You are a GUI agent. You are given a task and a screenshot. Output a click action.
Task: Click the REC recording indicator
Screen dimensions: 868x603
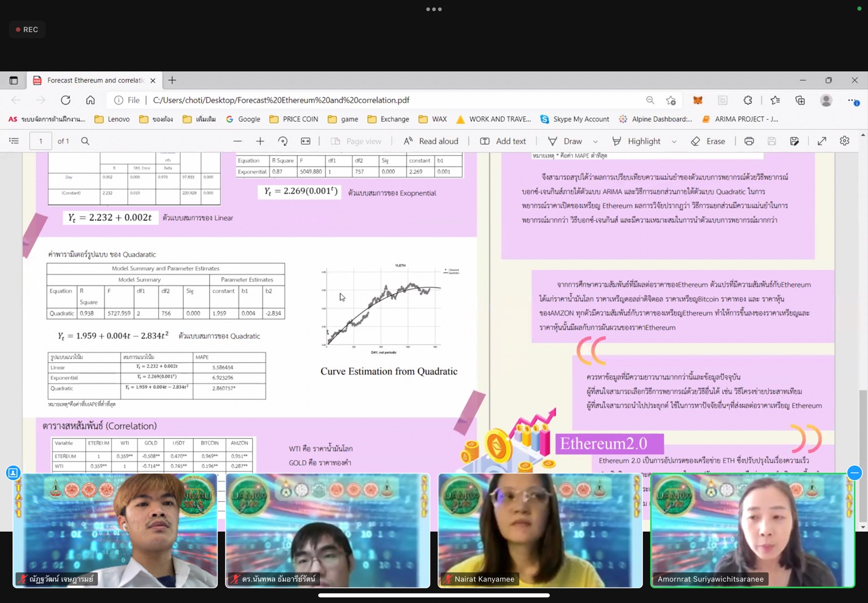click(x=27, y=29)
